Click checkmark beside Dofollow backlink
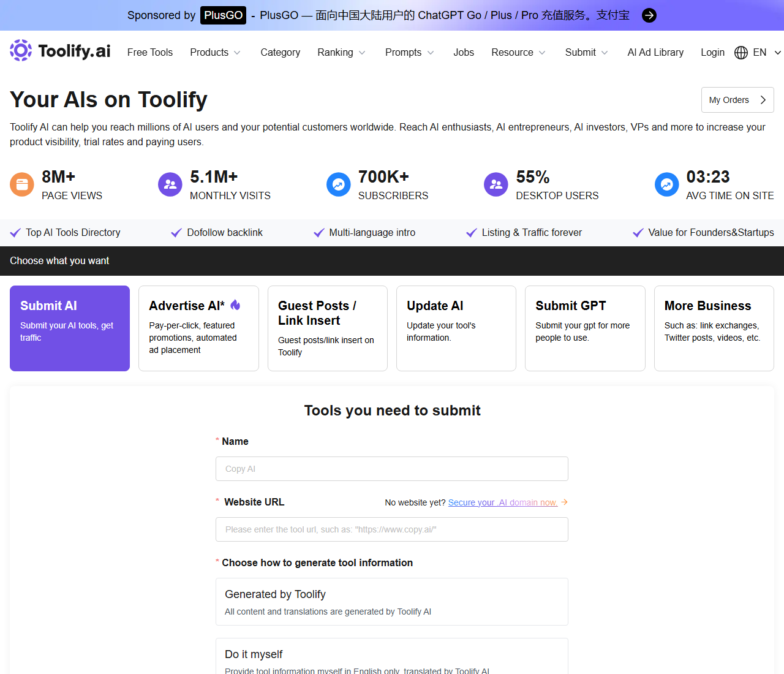The image size is (784, 674). pos(176,233)
